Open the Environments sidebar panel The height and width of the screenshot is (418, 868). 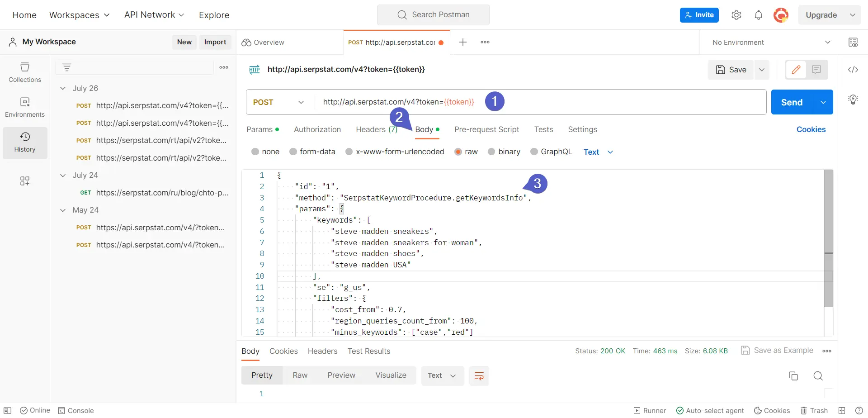(x=25, y=107)
